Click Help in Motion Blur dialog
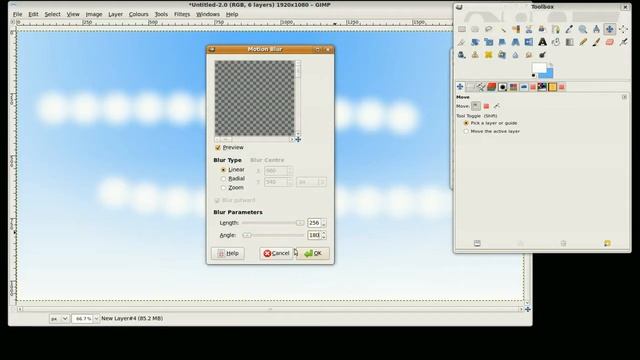 [x=228, y=253]
